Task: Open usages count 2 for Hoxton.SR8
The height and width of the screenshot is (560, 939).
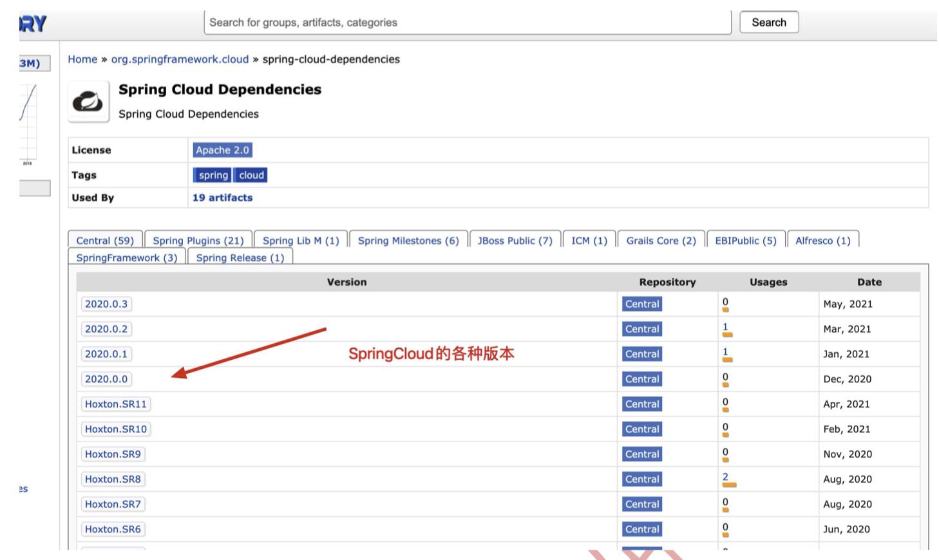Action: tap(725, 477)
